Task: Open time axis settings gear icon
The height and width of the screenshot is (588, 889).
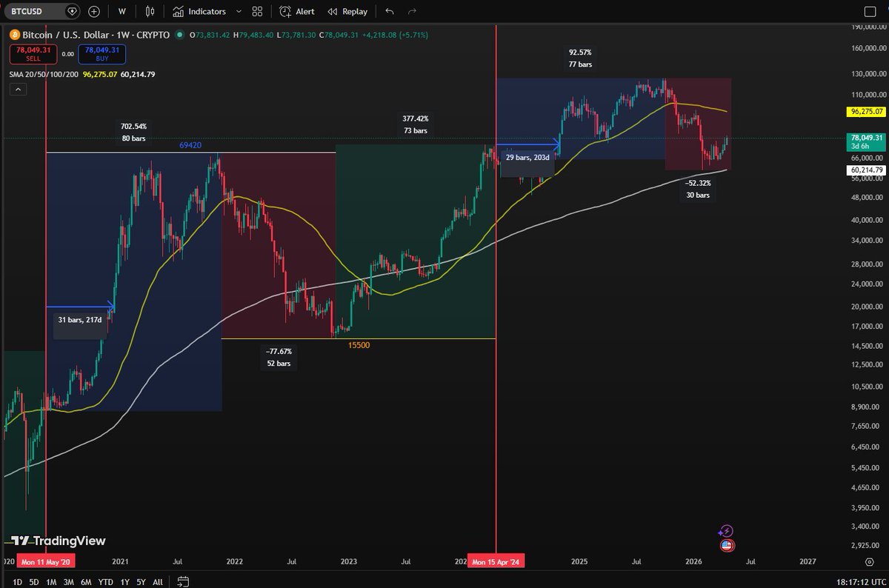Action: 870,562
